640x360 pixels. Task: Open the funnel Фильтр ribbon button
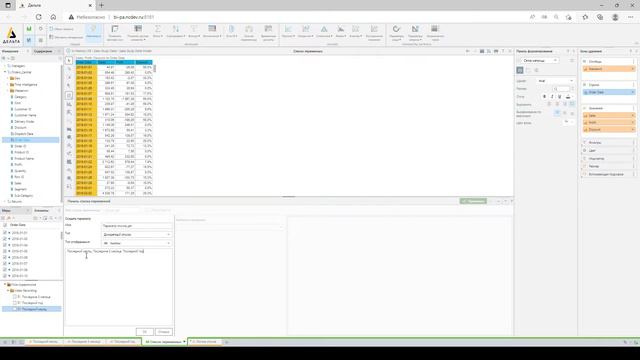coord(194,32)
